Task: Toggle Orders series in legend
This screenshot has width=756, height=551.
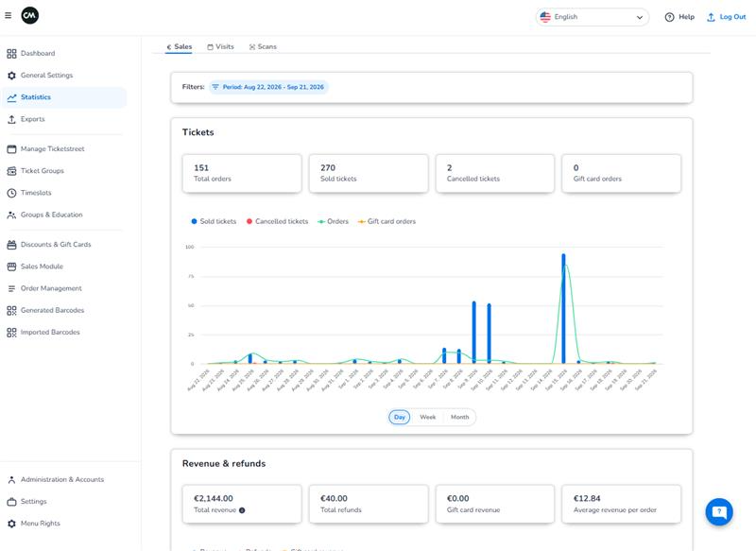Action: (x=333, y=221)
